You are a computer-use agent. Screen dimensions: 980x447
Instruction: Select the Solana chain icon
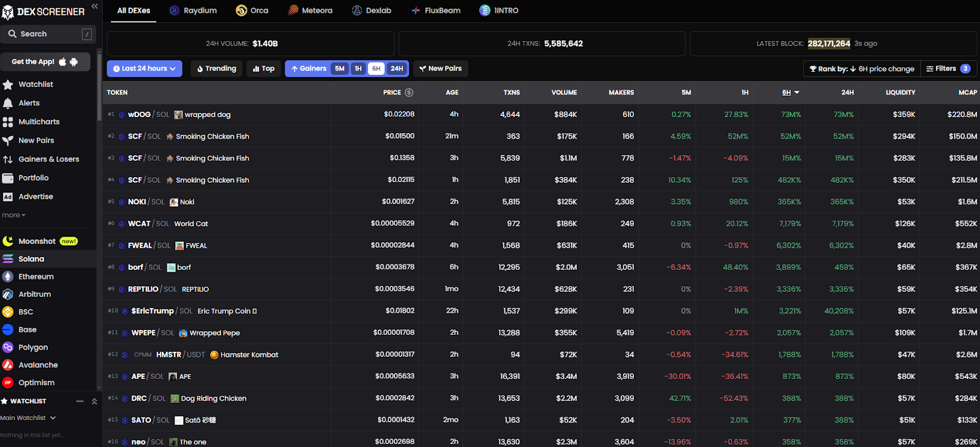point(7,259)
